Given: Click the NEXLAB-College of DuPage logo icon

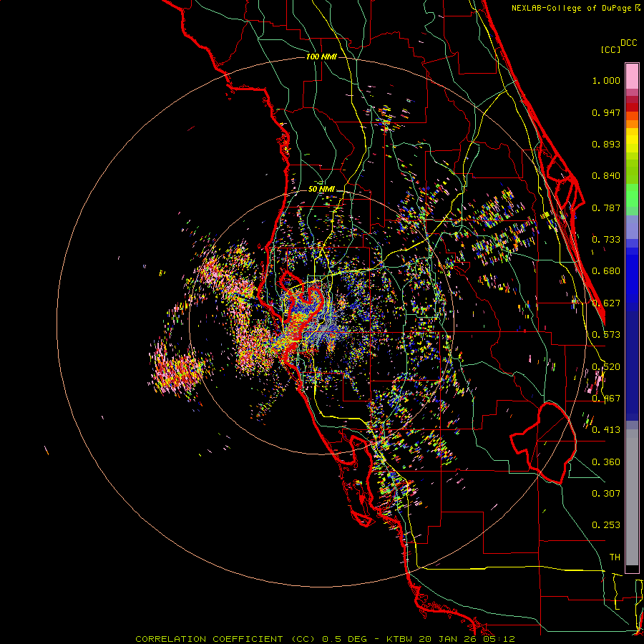Looking at the screenshot, I should 638,8.
